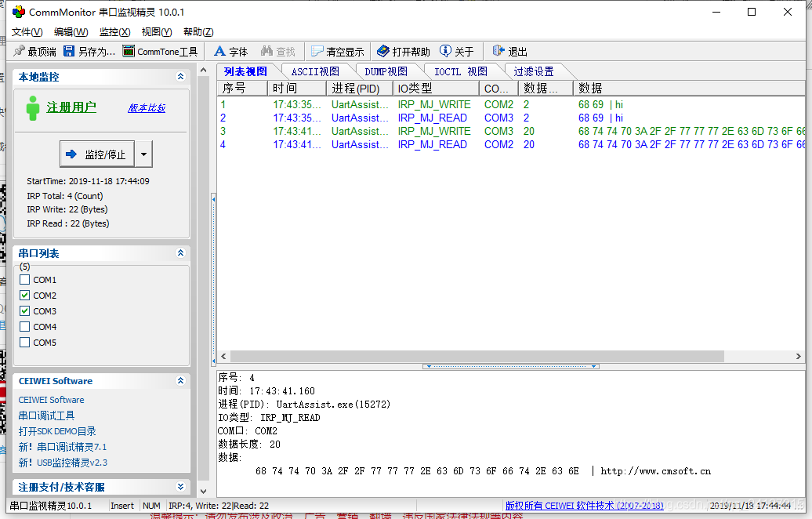Open the 串口调试工具 link

tap(46, 416)
